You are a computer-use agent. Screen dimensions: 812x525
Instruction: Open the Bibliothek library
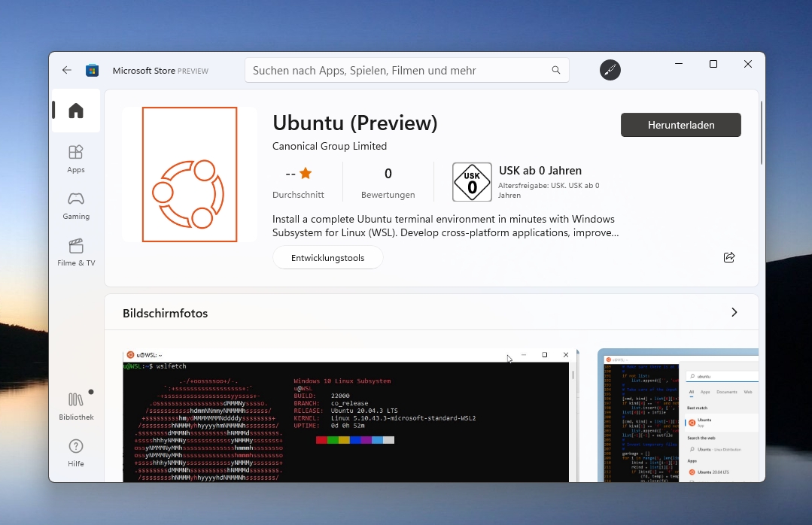tap(76, 406)
